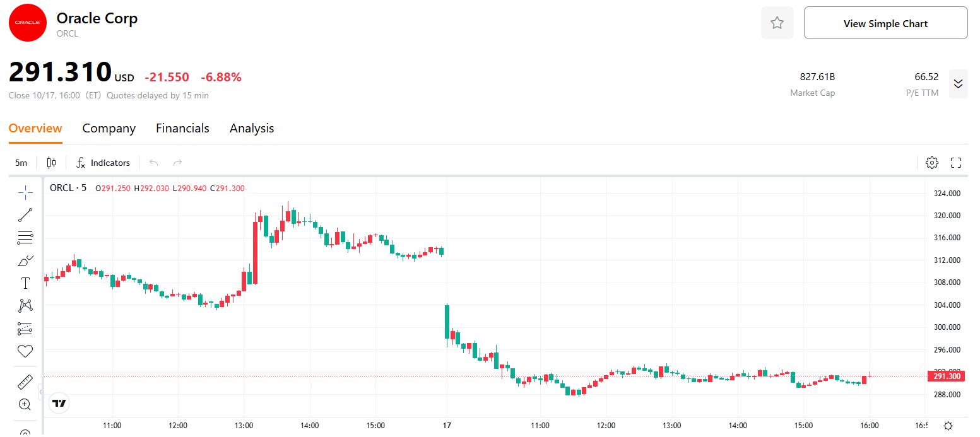Select the XABCD pattern tool

point(25,305)
